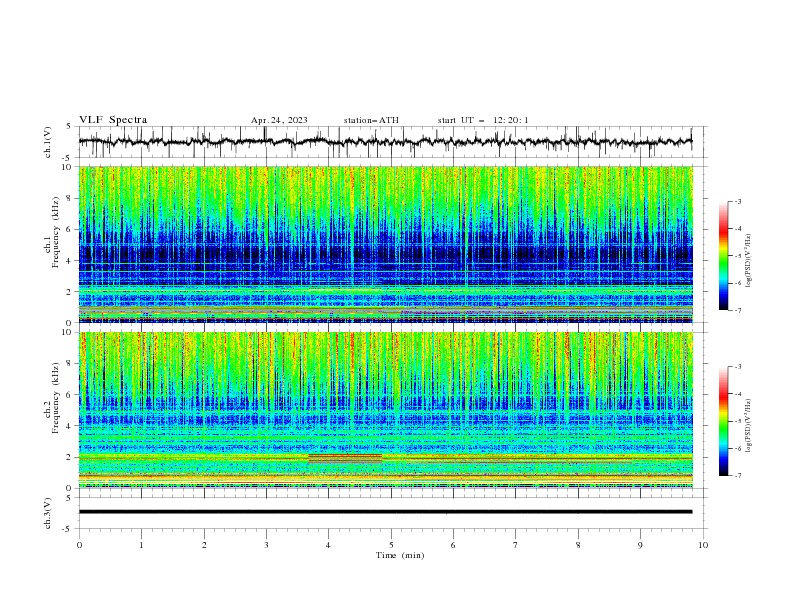Click the ch.1 "Frequency (kHz)" axis label

tap(55, 232)
